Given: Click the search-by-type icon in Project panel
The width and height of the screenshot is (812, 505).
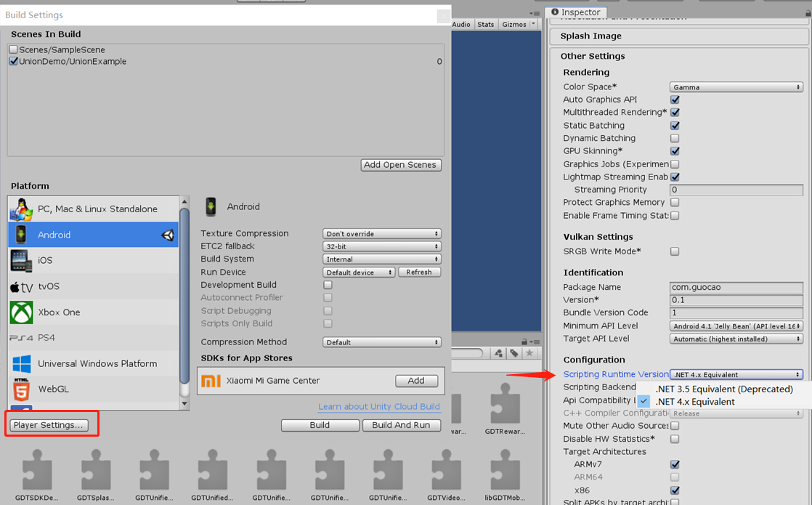Looking at the screenshot, I should pos(500,353).
